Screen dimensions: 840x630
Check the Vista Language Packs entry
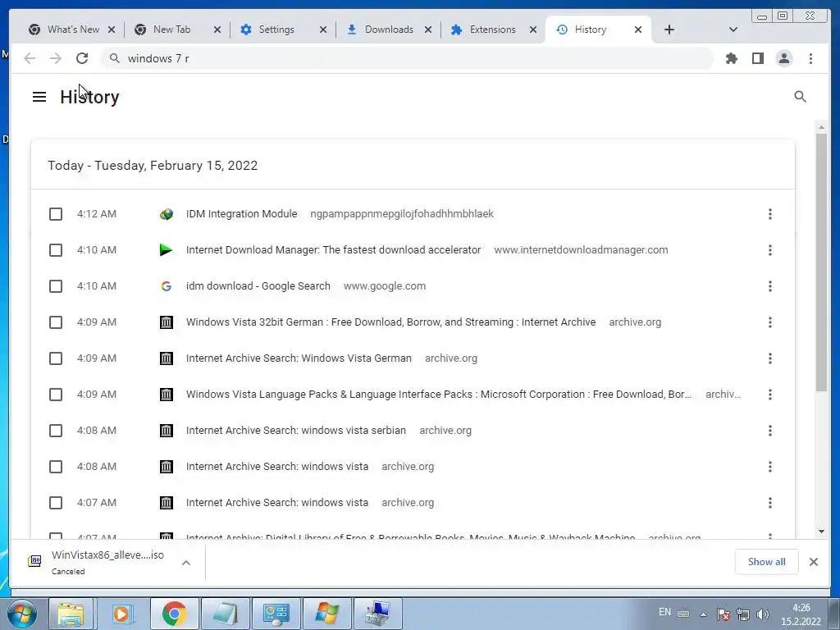(56, 395)
